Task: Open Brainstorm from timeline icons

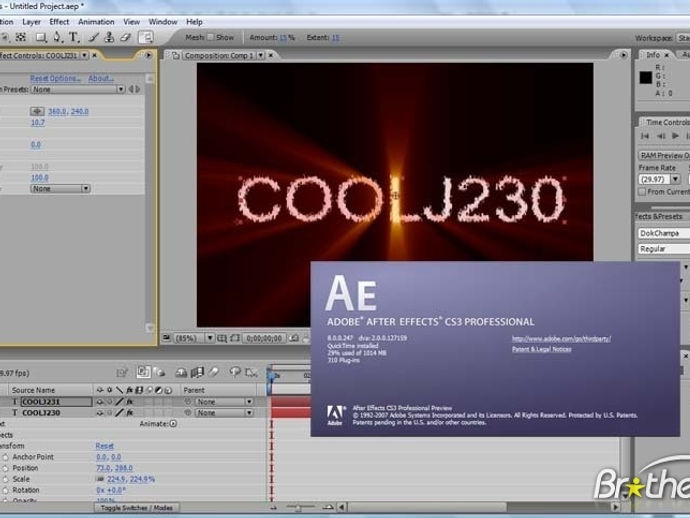Action: pyautogui.click(x=235, y=373)
